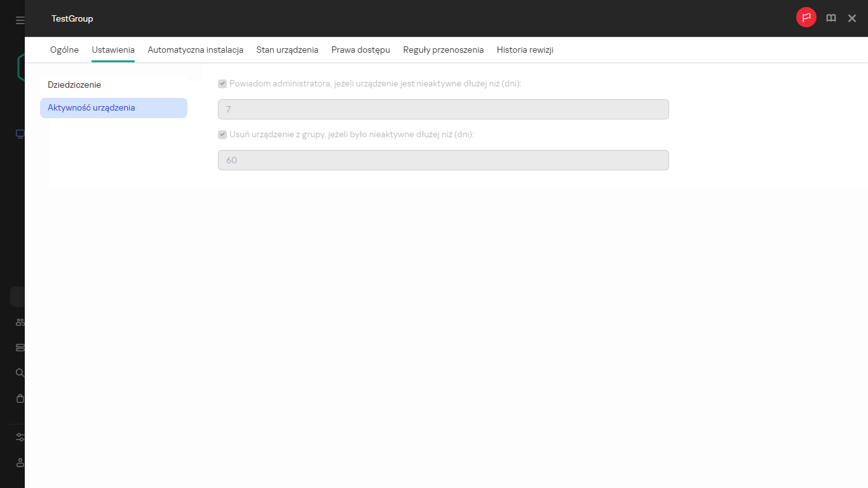
Task: Click the notification days field showing 7
Action: tap(444, 109)
